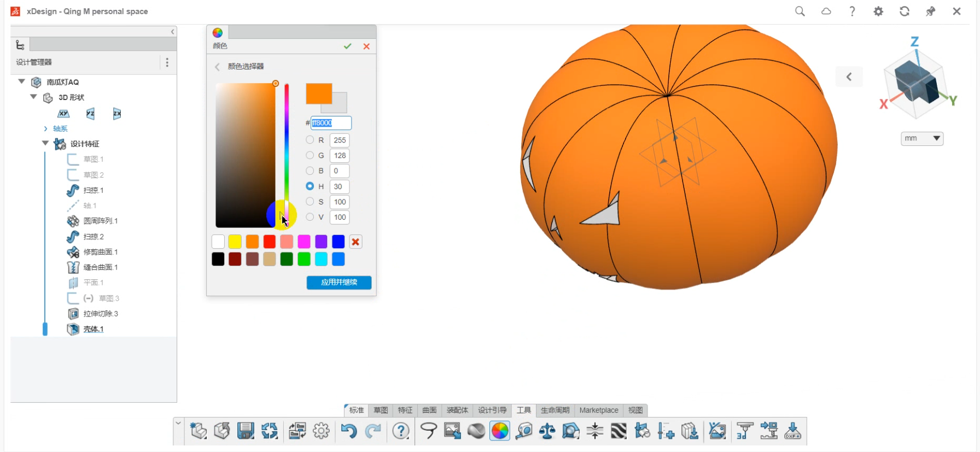
Task: Click the R value input field
Action: coord(340,140)
